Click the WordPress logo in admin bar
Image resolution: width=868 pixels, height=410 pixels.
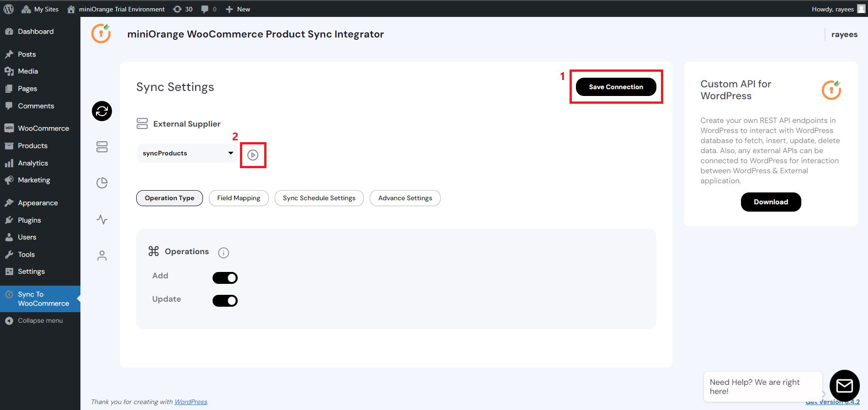(9, 9)
